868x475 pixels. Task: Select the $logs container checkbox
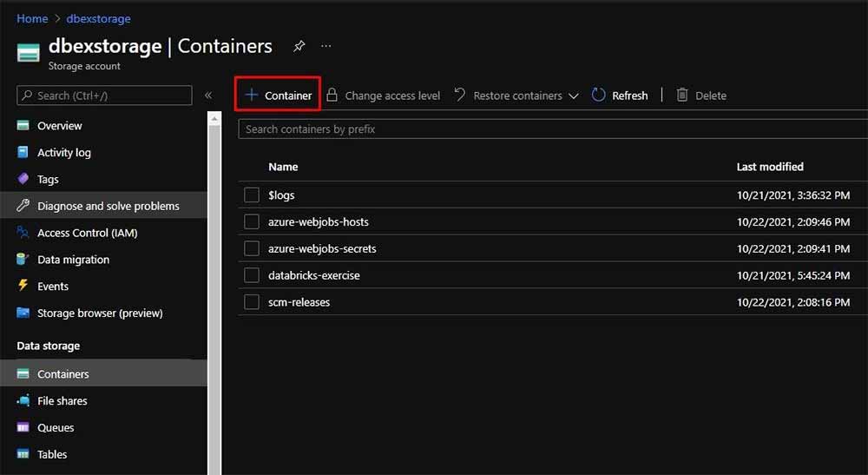(252, 195)
